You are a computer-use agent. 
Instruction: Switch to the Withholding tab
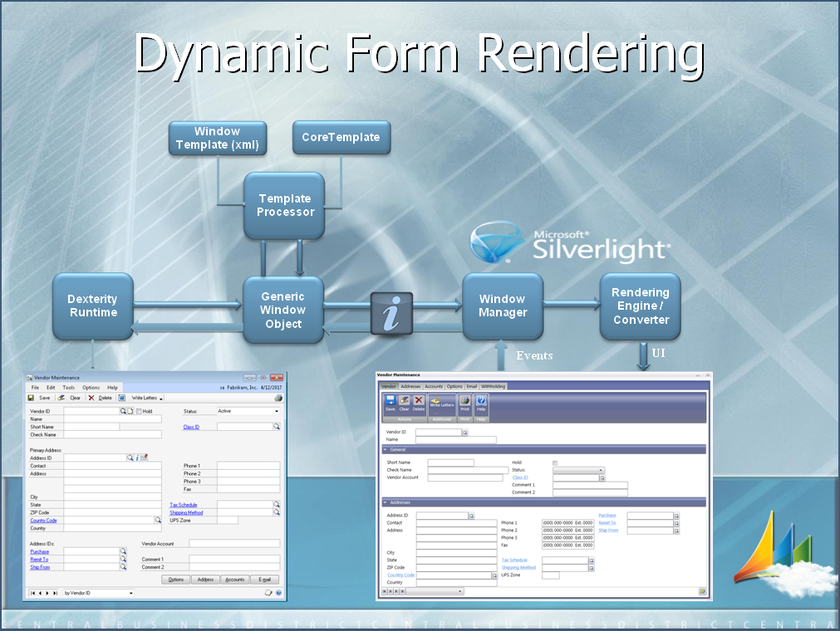494,385
